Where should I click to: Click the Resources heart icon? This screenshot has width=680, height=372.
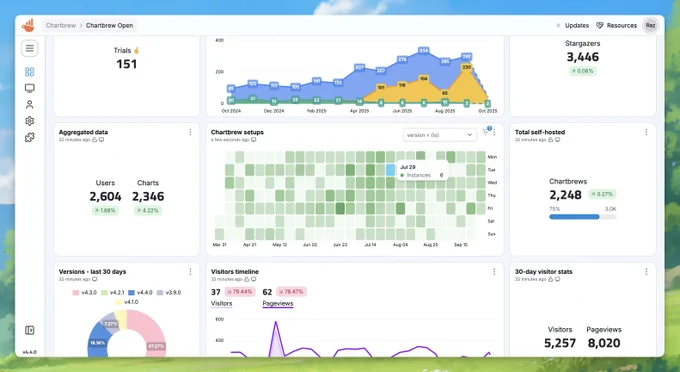pos(600,26)
